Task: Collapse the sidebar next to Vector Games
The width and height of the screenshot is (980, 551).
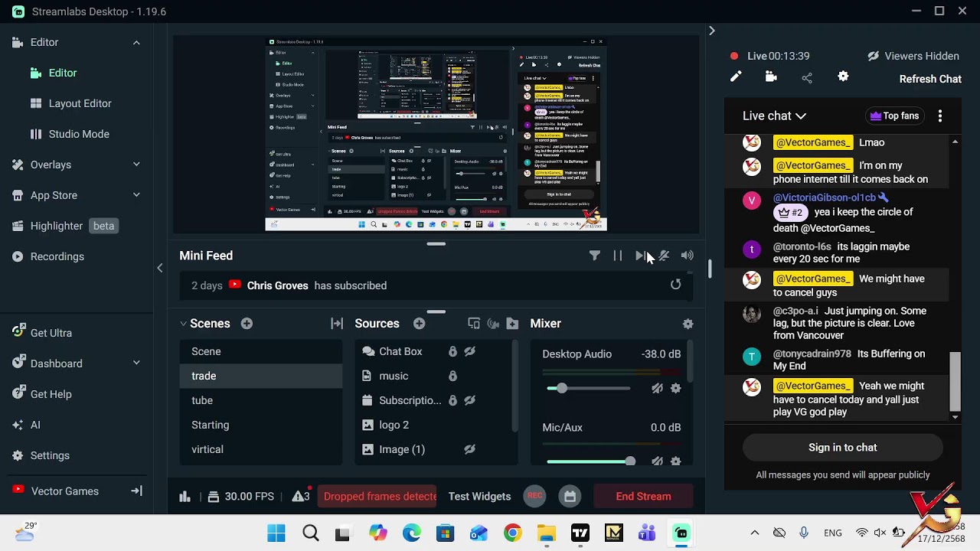Action: (136, 491)
